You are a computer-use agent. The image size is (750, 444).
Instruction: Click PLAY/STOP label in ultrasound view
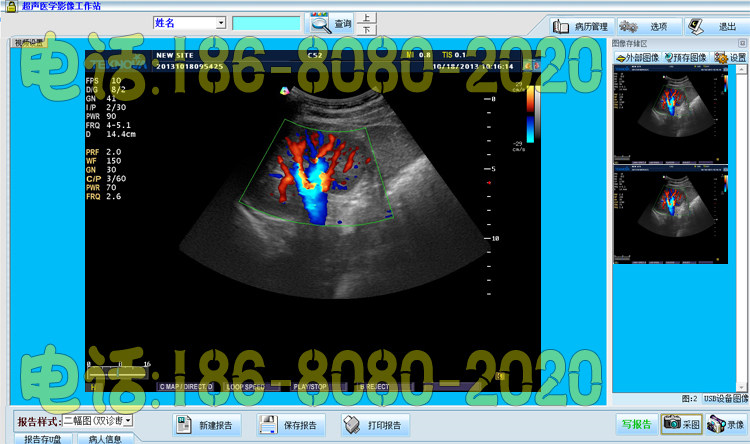310,387
